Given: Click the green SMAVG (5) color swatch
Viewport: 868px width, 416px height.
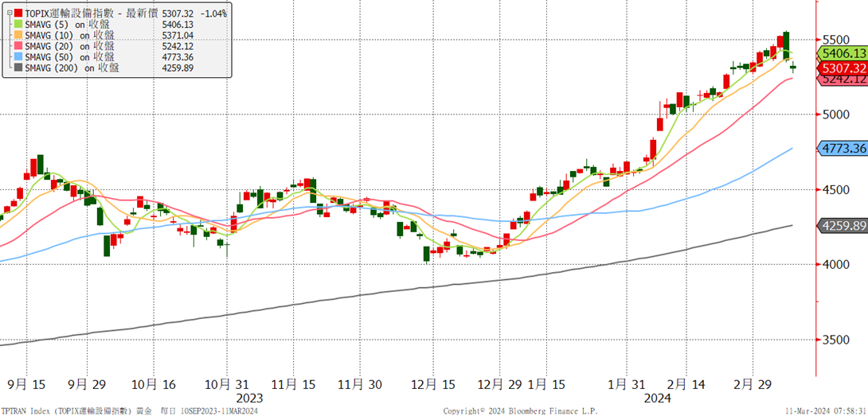Looking at the screenshot, I should [x=19, y=25].
